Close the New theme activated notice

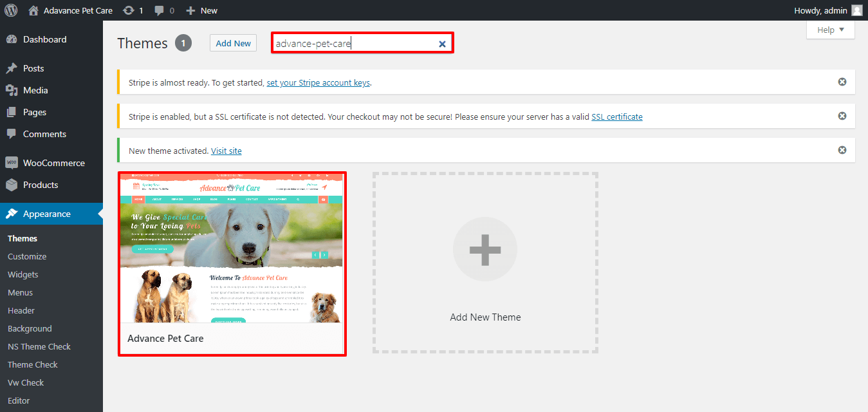(842, 150)
